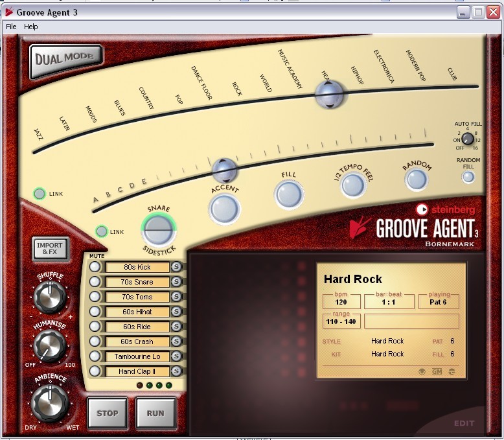This screenshot has width=504, height=440.
Task: Click the Groove Agent logo in the title bar
Action: pos(9,12)
